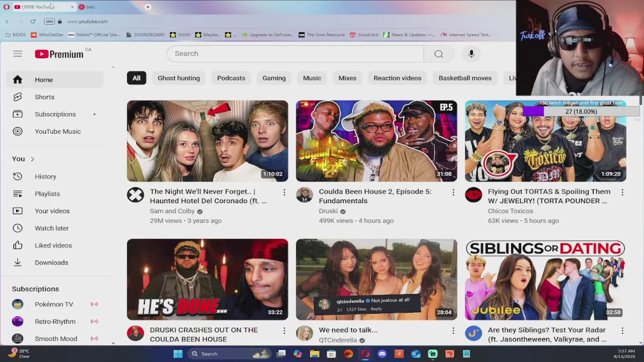Open Downloads in the sidebar
644x362 pixels.
tap(55, 262)
